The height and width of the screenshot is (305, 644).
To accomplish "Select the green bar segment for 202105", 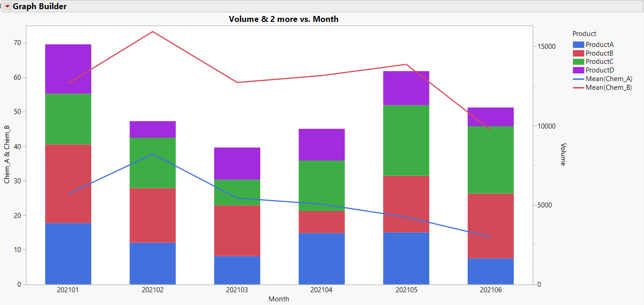I will tap(406, 140).
